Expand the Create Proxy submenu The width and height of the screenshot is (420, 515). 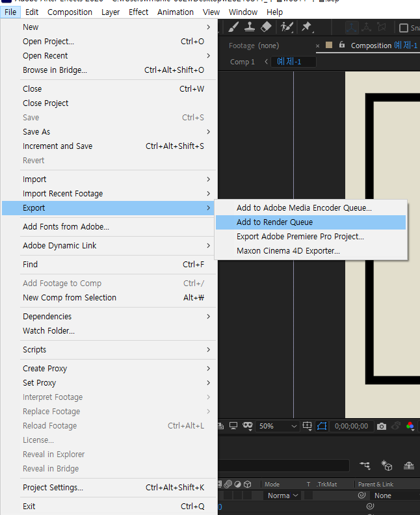click(109, 368)
